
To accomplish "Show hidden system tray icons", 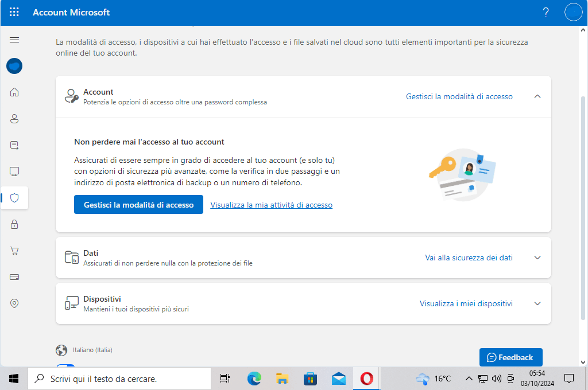I will (x=469, y=379).
